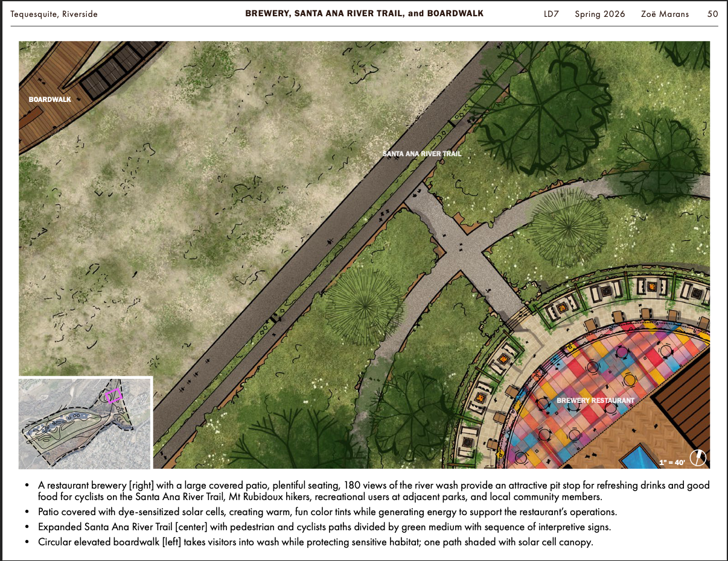Viewport: 728px width, 561px height.
Task: Click the author name 'Zoë Marans'
Action: pyautogui.click(x=665, y=14)
